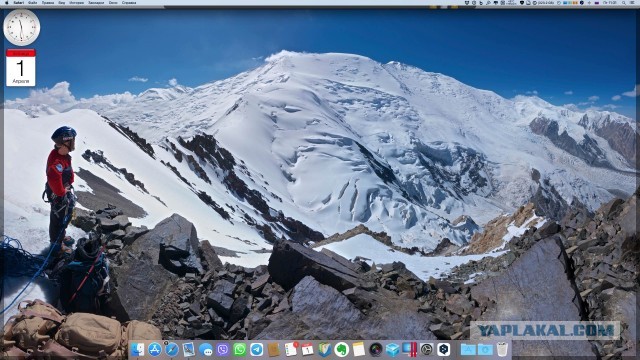The height and width of the screenshot is (360, 640).
Task: Open the Messages speech bubble app
Action: click(x=206, y=349)
